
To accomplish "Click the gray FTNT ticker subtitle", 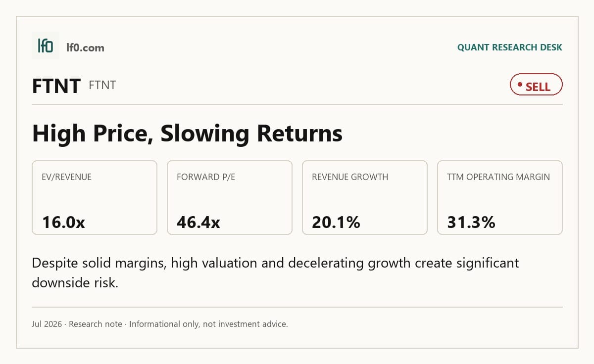I will pos(102,85).
